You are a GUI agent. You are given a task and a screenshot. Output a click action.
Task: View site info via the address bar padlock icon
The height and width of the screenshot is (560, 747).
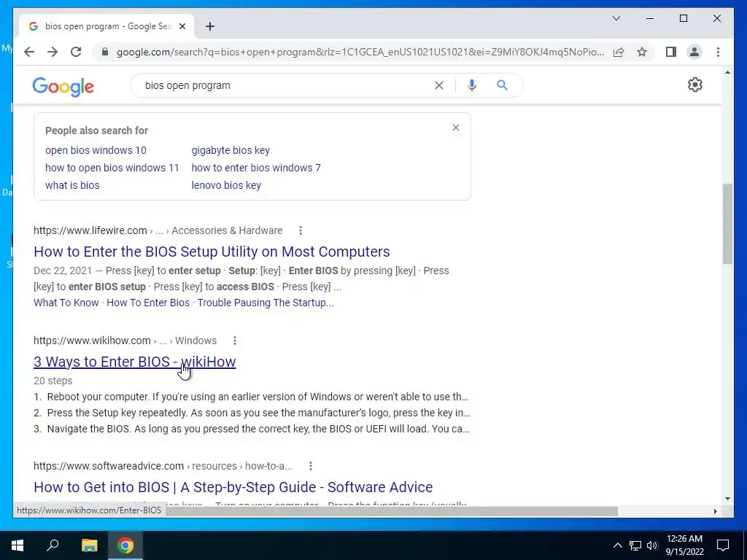point(105,52)
